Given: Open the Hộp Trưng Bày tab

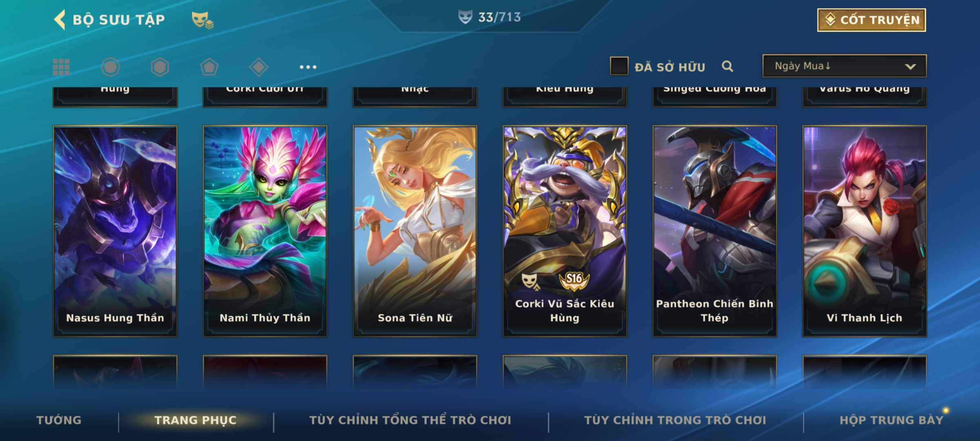Looking at the screenshot, I should pyautogui.click(x=891, y=420).
